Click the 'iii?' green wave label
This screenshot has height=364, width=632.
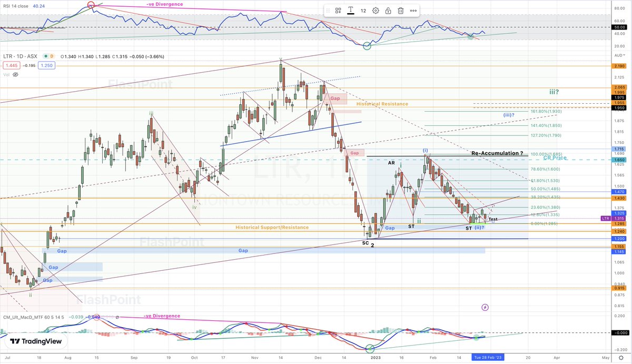554,92
